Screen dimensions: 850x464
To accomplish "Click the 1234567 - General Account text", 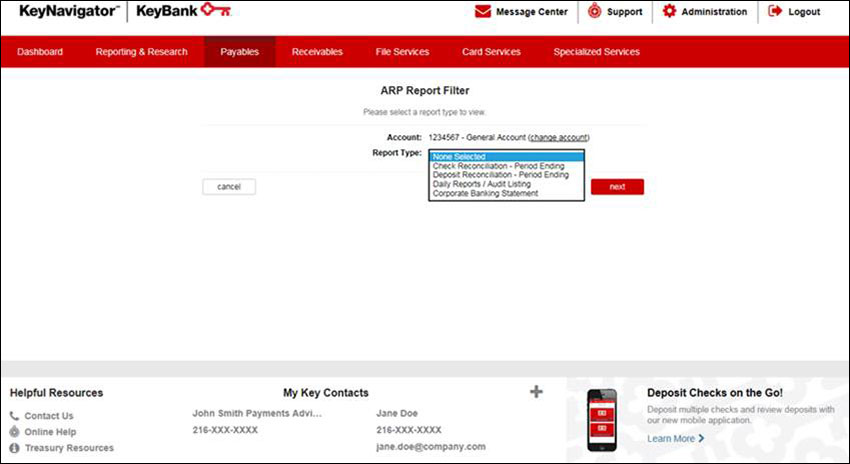I will [477, 138].
